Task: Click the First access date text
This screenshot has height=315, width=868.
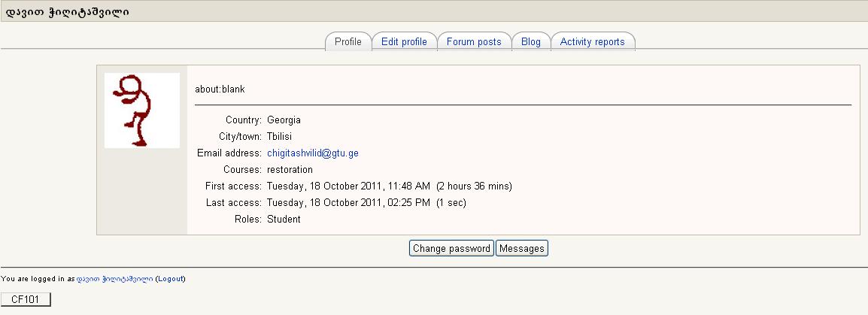Action: [x=348, y=186]
